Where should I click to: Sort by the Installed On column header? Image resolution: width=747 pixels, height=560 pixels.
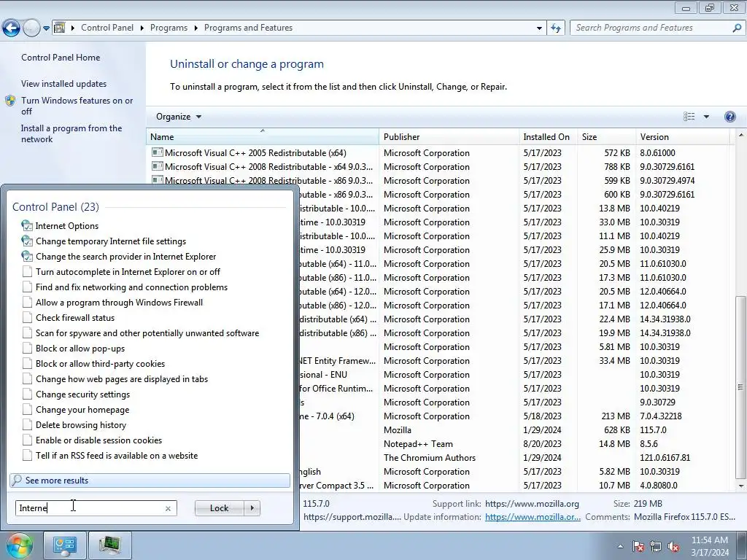point(549,136)
